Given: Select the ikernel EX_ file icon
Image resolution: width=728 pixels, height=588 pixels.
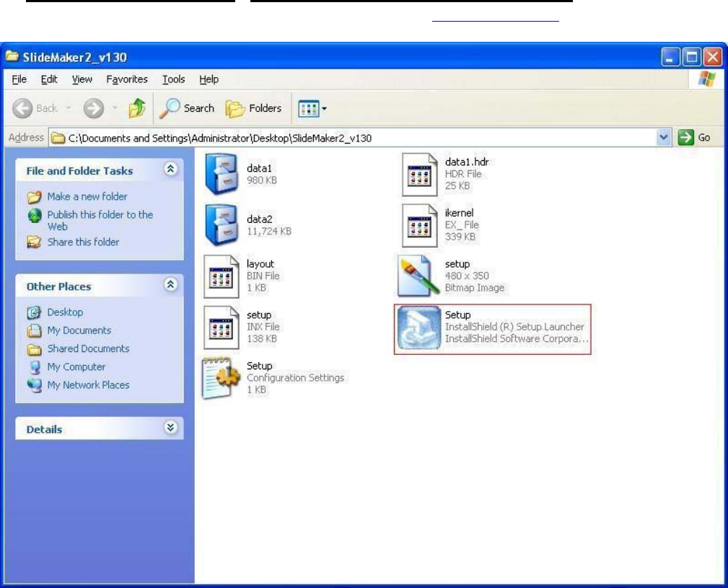Looking at the screenshot, I should pos(420,226).
